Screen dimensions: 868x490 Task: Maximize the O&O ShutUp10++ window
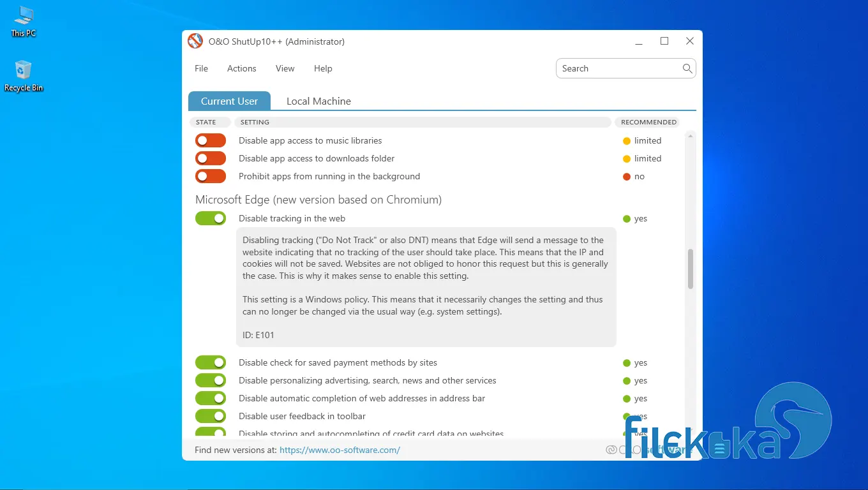click(664, 41)
